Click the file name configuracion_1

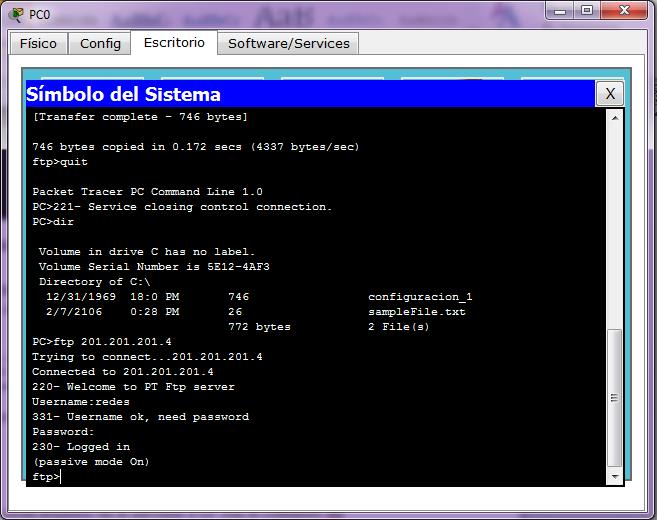pos(420,297)
